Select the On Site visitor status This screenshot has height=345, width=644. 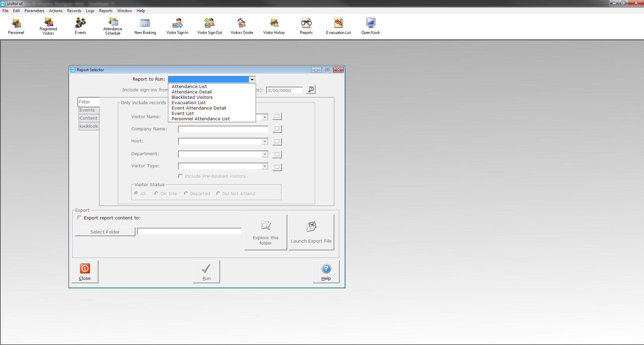pos(156,193)
